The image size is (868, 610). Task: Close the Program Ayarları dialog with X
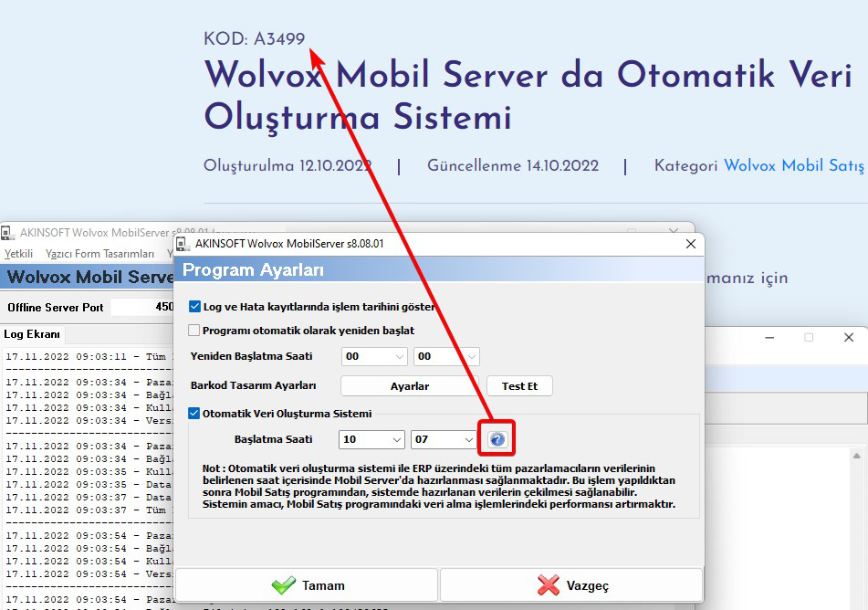pos(690,244)
